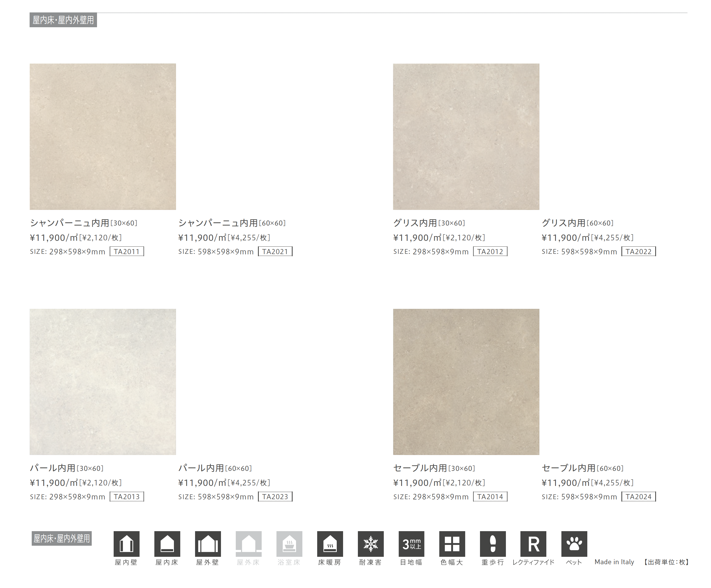Click the greyed 屋外床 outdoor floor icon
711x588 pixels.
click(x=248, y=544)
